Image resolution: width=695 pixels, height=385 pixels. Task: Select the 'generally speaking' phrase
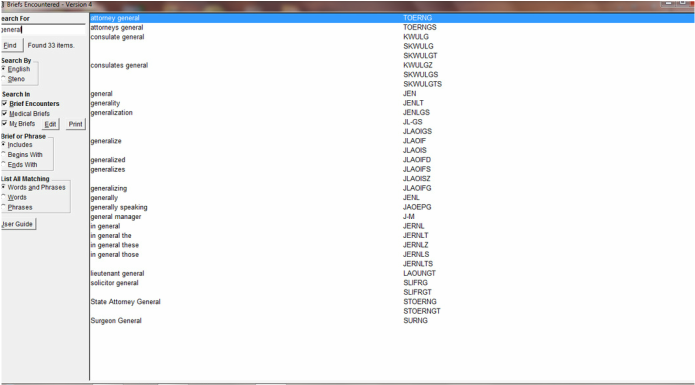tap(119, 207)
